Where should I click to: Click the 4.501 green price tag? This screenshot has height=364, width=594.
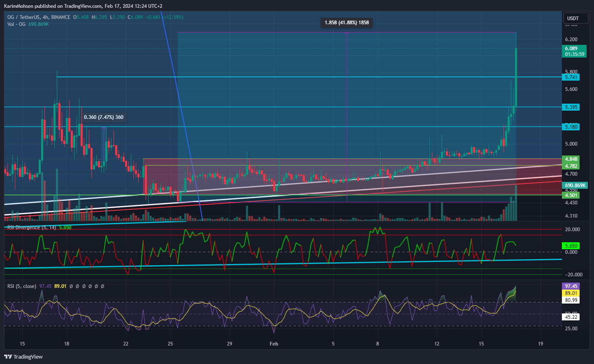click(571, 195)
